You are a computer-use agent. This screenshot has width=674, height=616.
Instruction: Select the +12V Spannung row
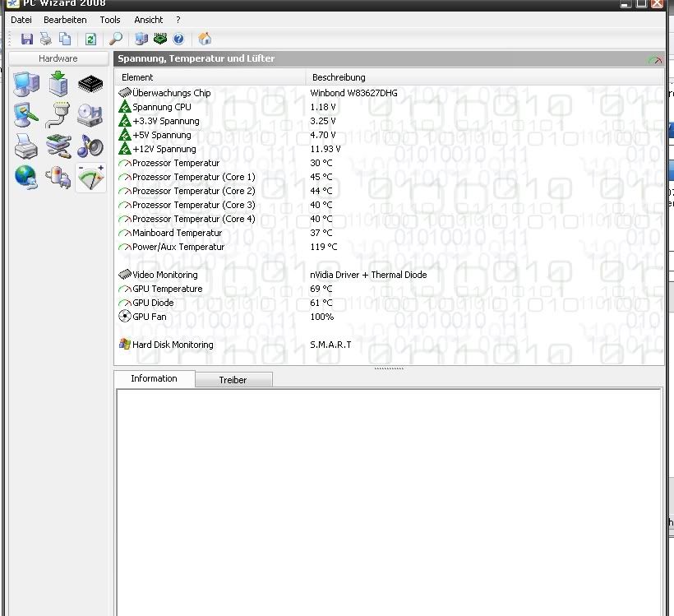point(389,149)
